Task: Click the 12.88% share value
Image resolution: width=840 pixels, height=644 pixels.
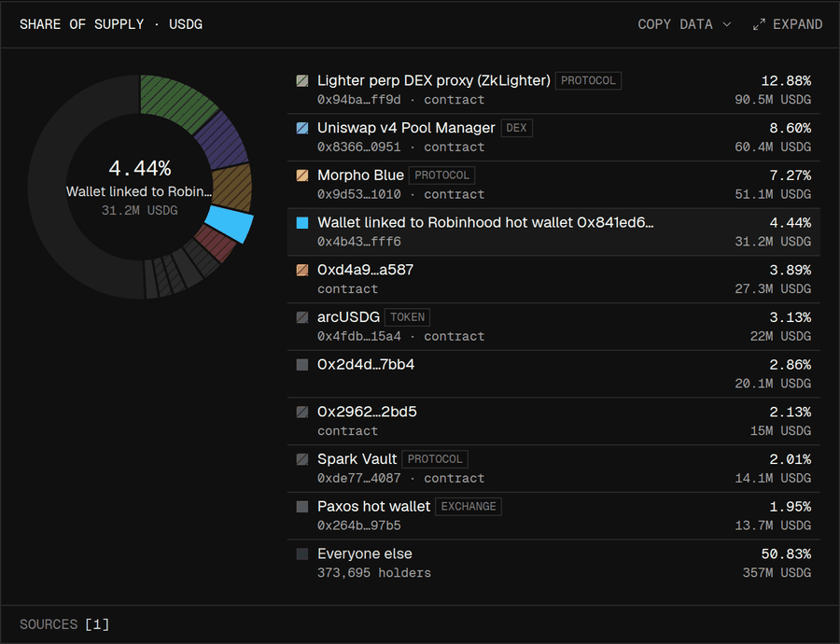Action: 786,81
